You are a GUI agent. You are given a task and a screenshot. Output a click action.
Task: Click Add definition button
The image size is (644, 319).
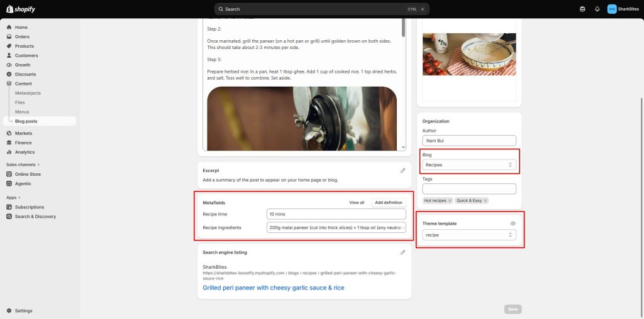[389, 203]
